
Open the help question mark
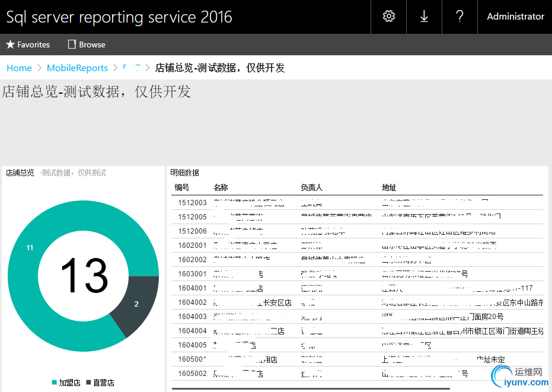pos(460,17)
